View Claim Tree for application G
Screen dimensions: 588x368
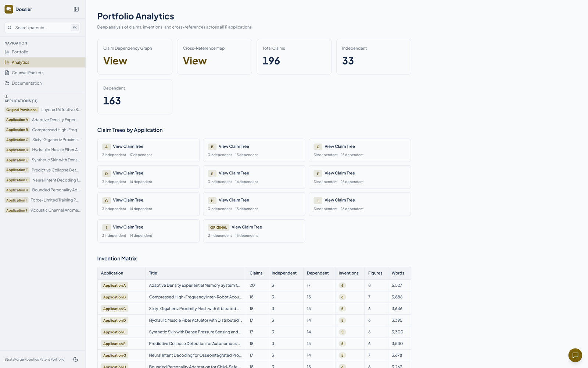coord(148,204)
